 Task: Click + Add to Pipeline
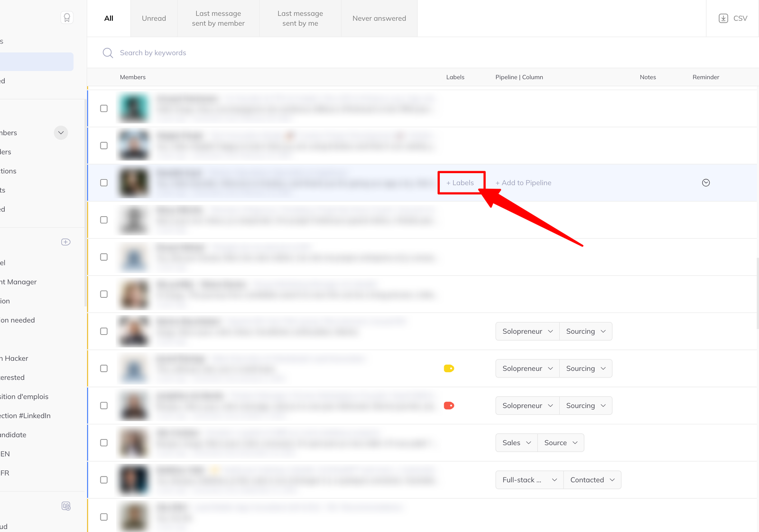coord(523,183)
